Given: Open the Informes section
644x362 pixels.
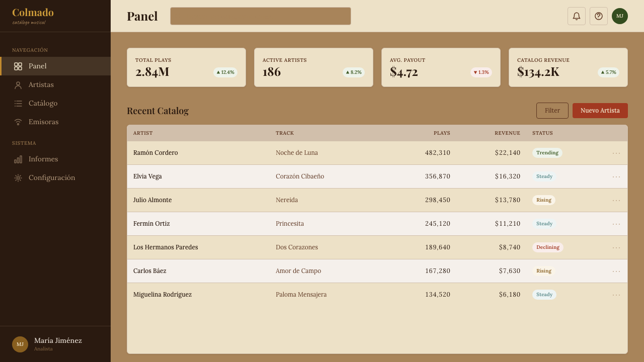Looking at the screenshot, I should pyautogui.click(x=55, y=159).
